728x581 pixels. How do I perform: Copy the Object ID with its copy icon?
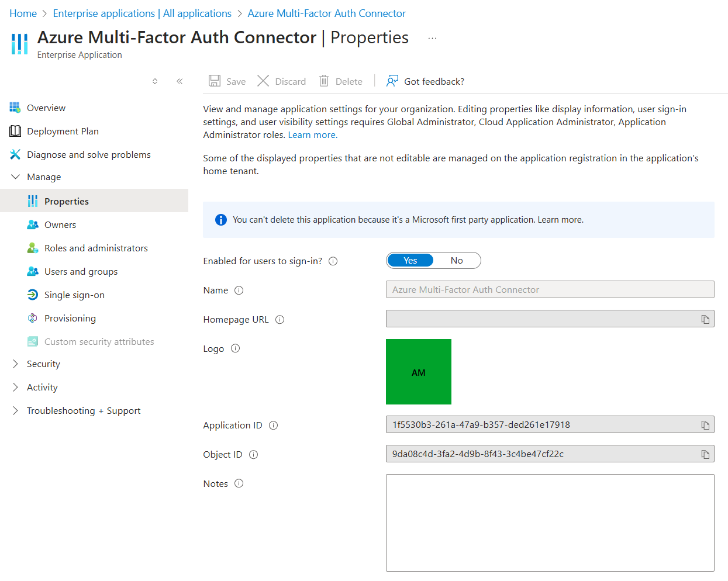705,454
